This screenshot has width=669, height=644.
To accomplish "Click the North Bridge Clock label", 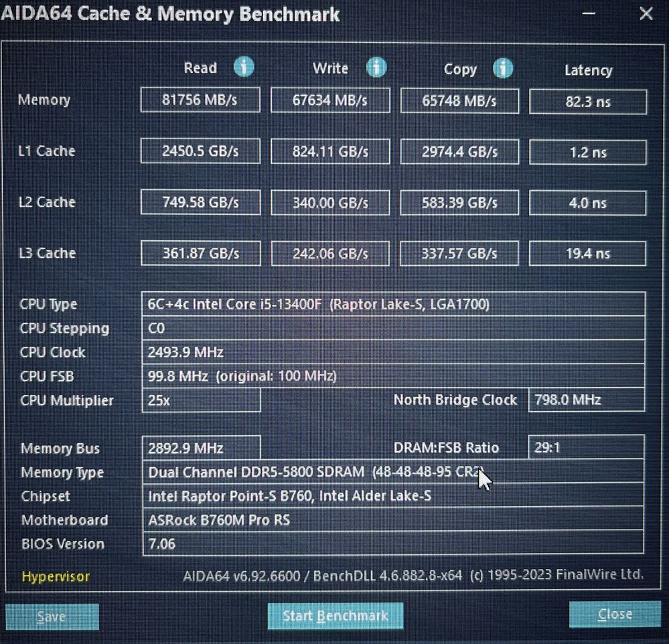I will [455, 400].
